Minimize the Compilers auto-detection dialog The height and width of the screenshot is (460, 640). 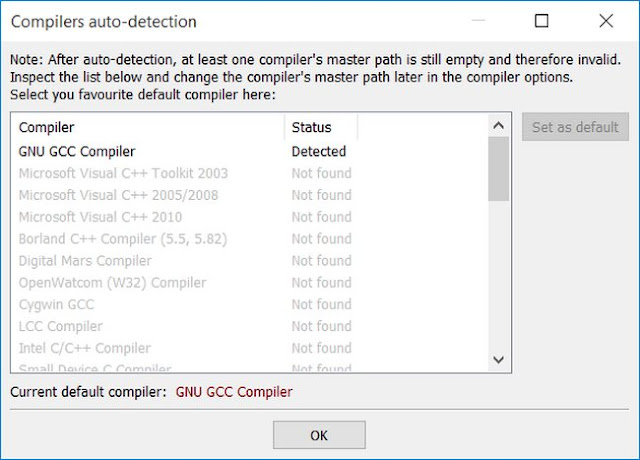(478, 20)
